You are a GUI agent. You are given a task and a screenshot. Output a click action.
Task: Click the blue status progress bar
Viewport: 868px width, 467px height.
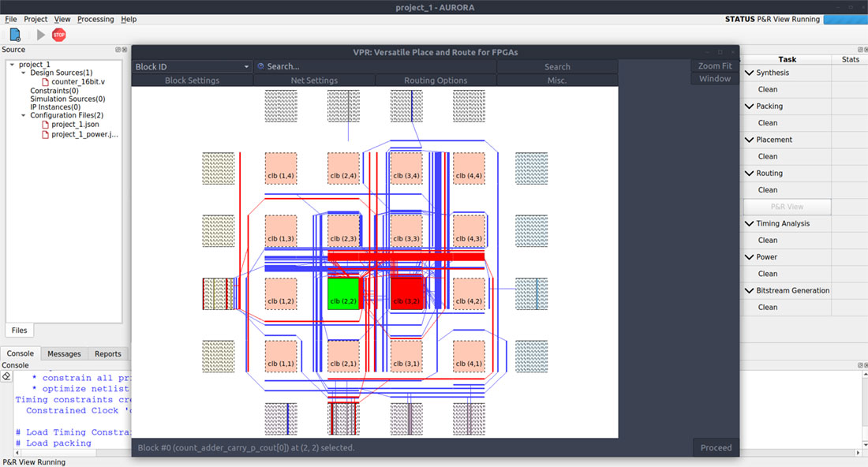point(845,20)
